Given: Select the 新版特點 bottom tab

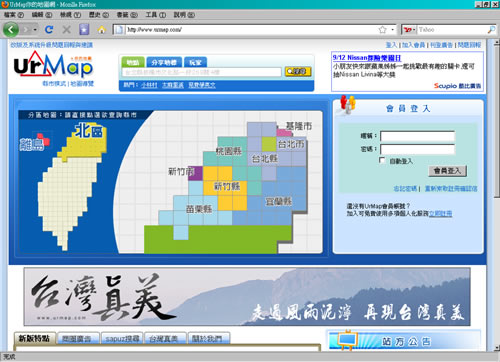Looking at the screenshot, I should click(34, 339).
